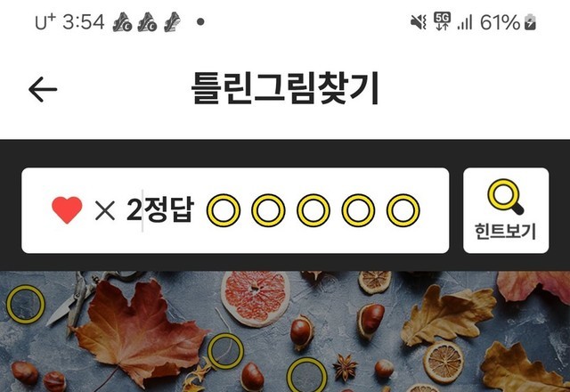This screenshot has width=570, height=392.
Task: Go back using the arrow icon
Action: click(43, 89)
